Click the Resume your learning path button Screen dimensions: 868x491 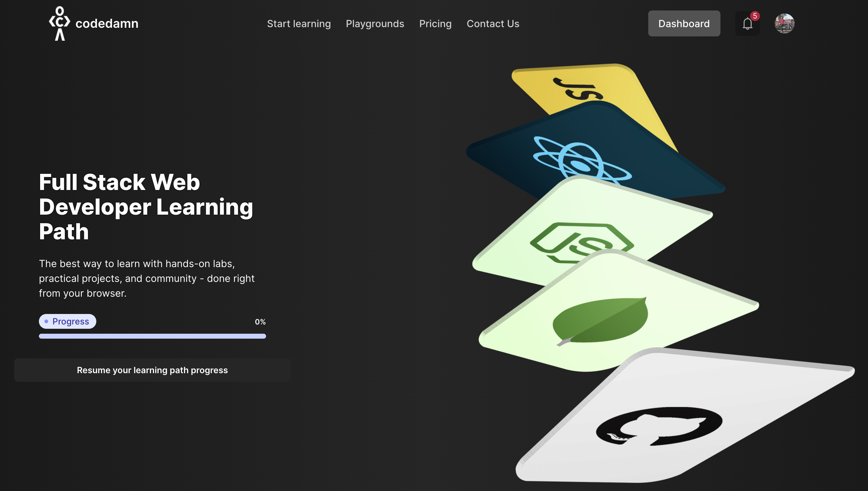[152, 370]
